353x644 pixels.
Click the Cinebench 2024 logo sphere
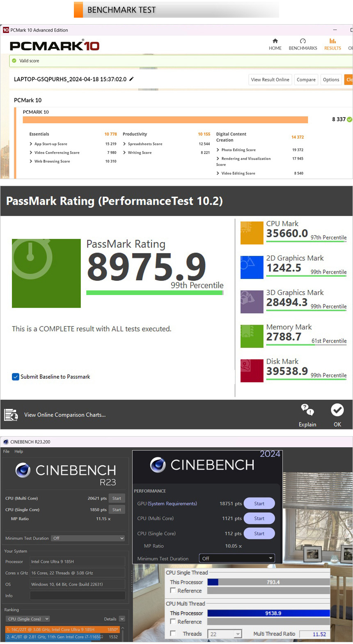[158, 465]
